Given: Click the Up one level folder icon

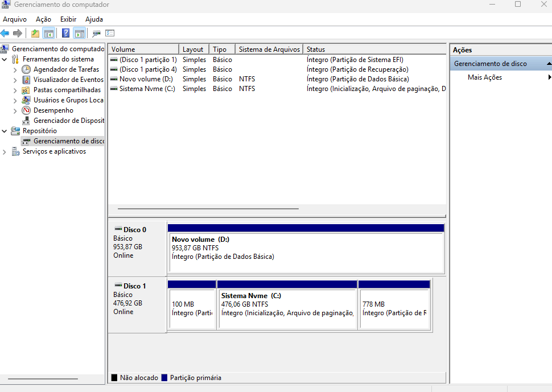Looking at the screenshot, I should [35, 34].
